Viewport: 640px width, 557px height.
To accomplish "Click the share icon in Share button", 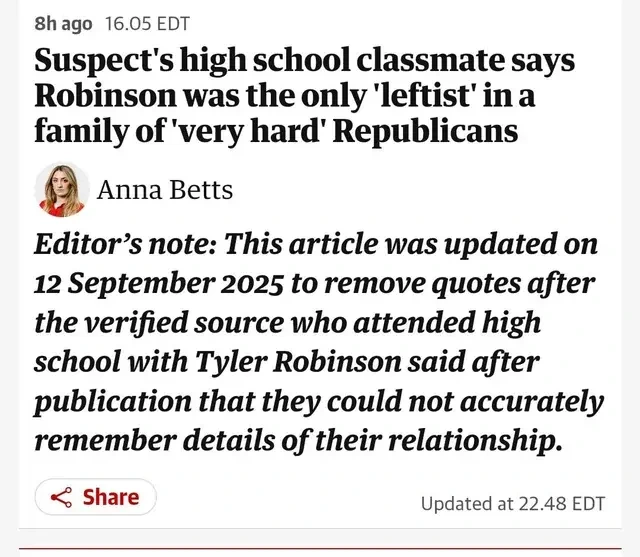I will pyautogui.click(x=61, y=498).
